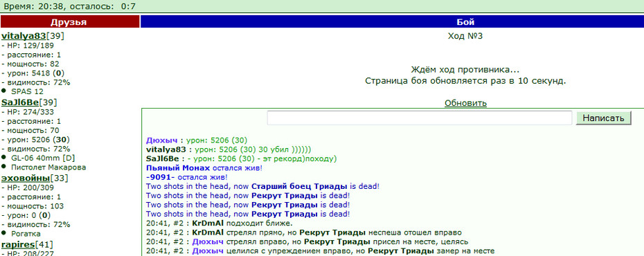Image resolution: width=644 pixels, height=256 pixels.
Task: Focus the chat message input field
Action: (x=420, y=118)
